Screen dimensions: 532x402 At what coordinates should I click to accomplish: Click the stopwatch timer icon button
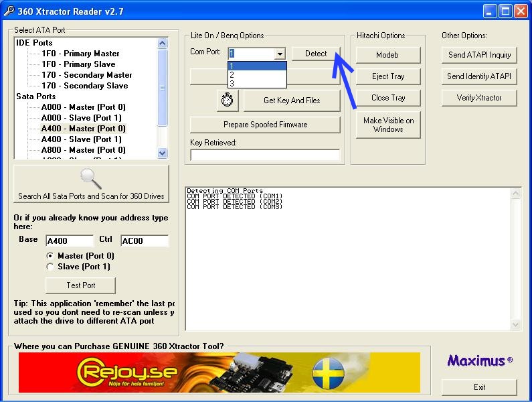coord(228,100)
